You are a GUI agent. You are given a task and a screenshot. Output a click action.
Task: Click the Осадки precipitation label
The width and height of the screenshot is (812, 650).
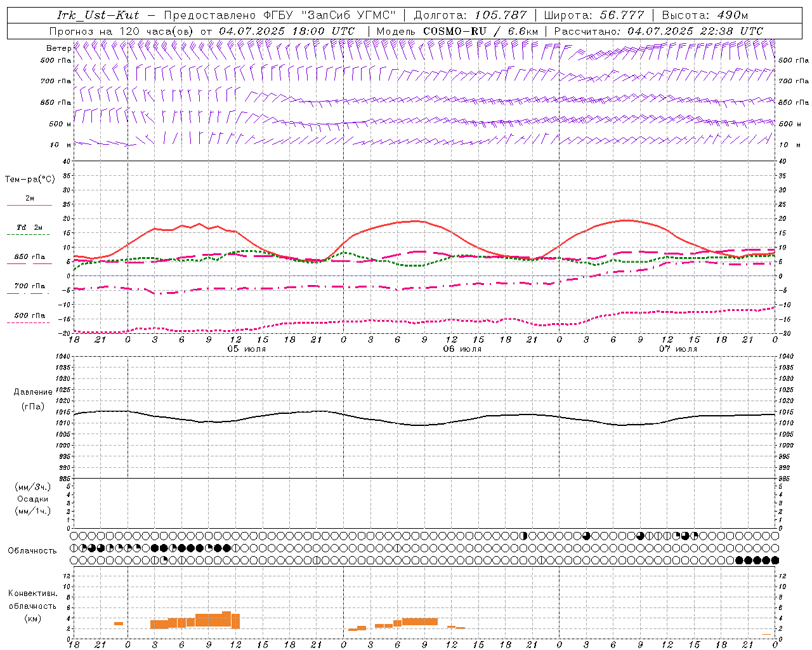(33, 499)
